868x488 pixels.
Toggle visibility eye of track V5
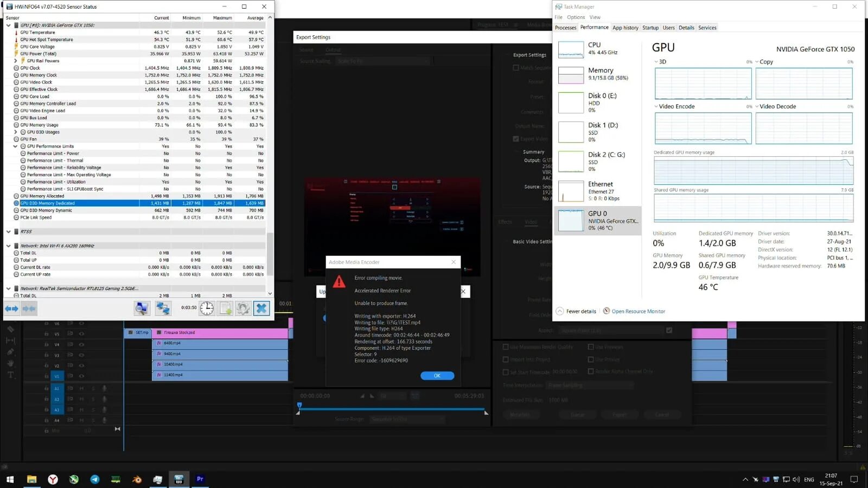(x=81, y=334)
